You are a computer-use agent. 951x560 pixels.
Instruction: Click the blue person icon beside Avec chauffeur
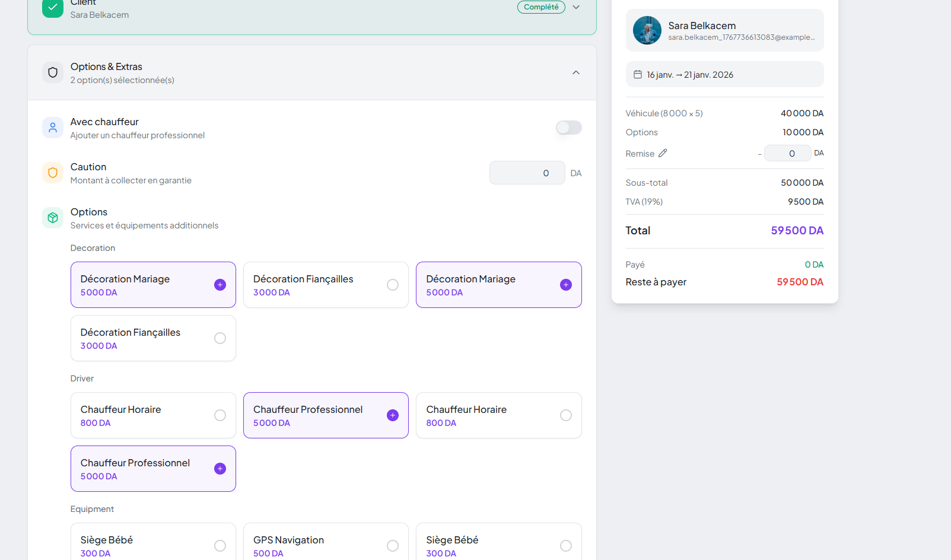(53, 128)
